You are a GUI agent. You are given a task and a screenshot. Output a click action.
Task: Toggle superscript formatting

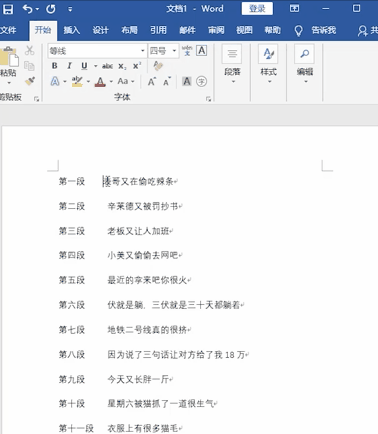point(137,66)
